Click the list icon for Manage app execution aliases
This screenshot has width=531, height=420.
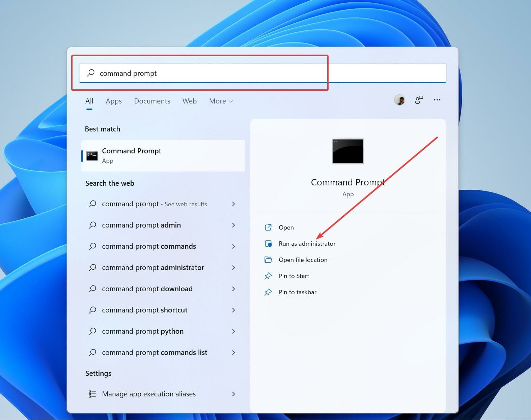click(92, 394)
